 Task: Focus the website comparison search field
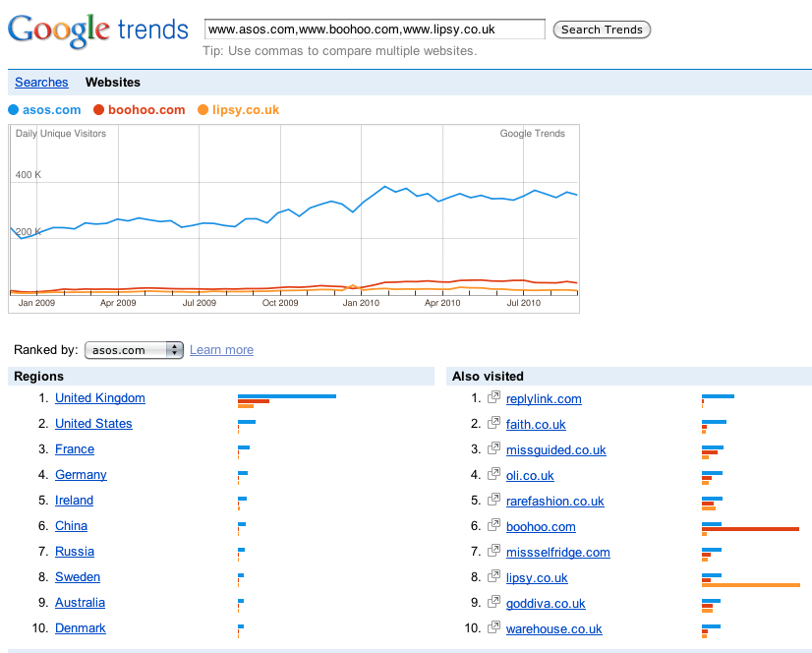[x=375, y=30]
